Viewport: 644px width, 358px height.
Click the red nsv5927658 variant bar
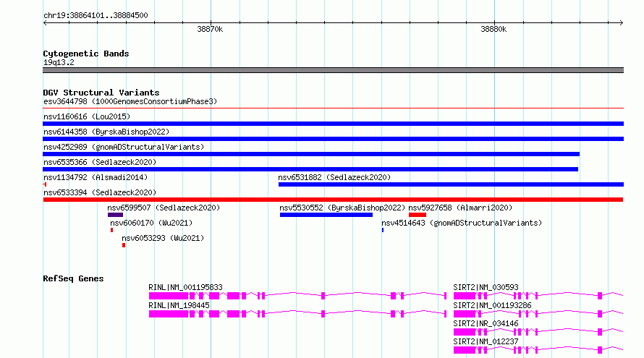(418, 215)
